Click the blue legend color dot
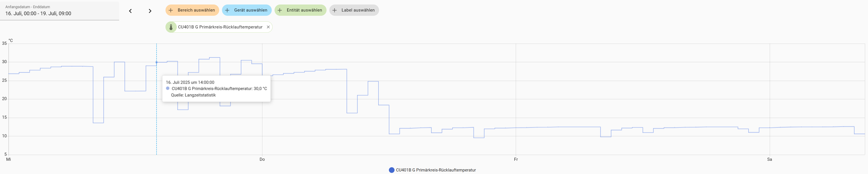The width and height of the screenshot is (868, 174). 391,170
